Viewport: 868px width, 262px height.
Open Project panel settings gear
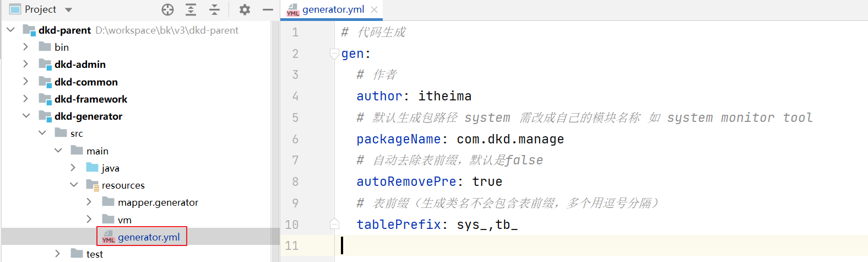point(245,9)
